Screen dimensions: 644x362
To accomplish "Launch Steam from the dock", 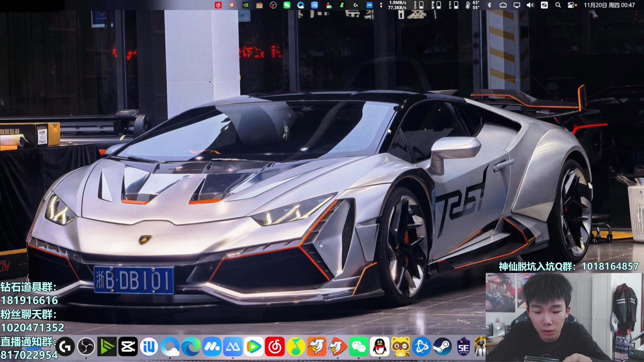I will (x=442, y=347).
